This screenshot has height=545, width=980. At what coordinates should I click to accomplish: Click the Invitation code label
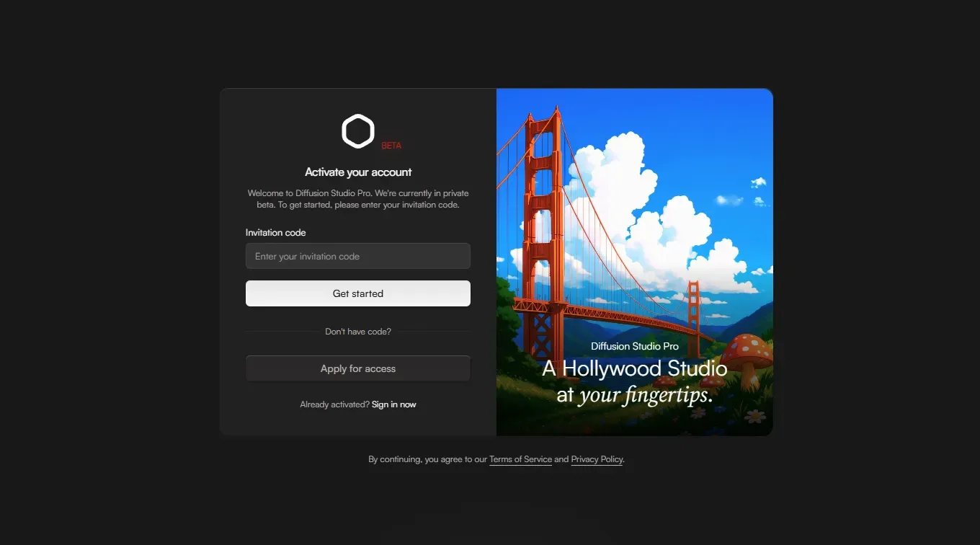click(275, 233)
